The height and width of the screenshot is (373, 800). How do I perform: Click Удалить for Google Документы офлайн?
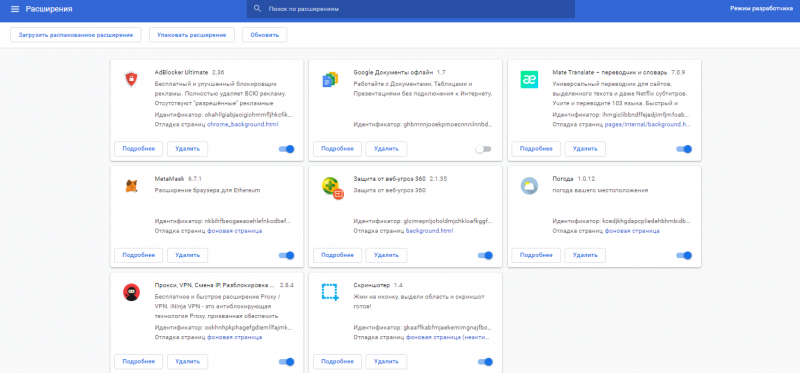click(x=386, y=149)
